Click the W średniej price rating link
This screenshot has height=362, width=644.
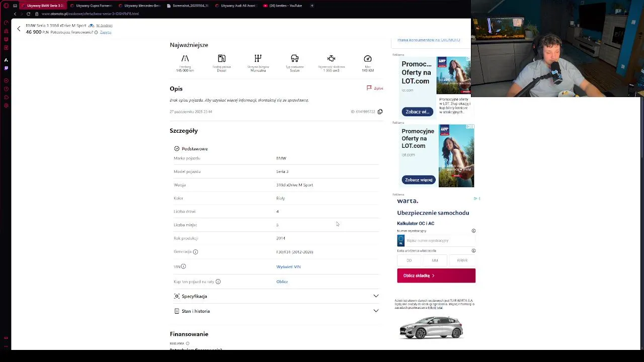104,25
